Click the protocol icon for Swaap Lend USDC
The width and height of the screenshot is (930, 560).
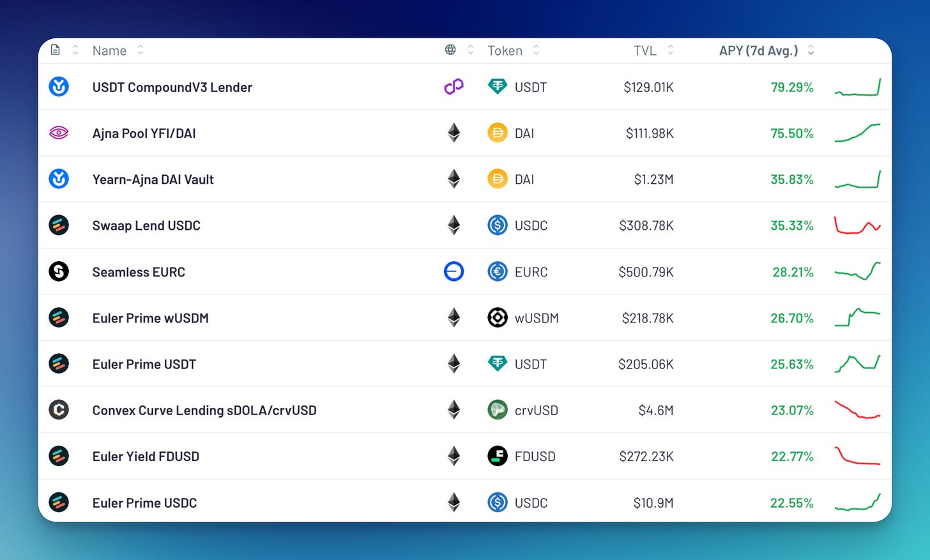[x=59, y=225]
